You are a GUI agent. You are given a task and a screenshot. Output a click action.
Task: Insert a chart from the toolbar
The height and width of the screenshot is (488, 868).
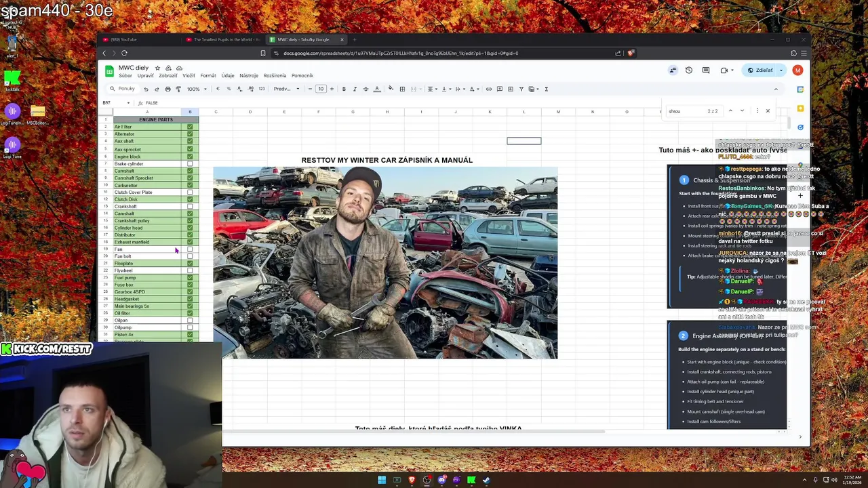tap(510, 89)
